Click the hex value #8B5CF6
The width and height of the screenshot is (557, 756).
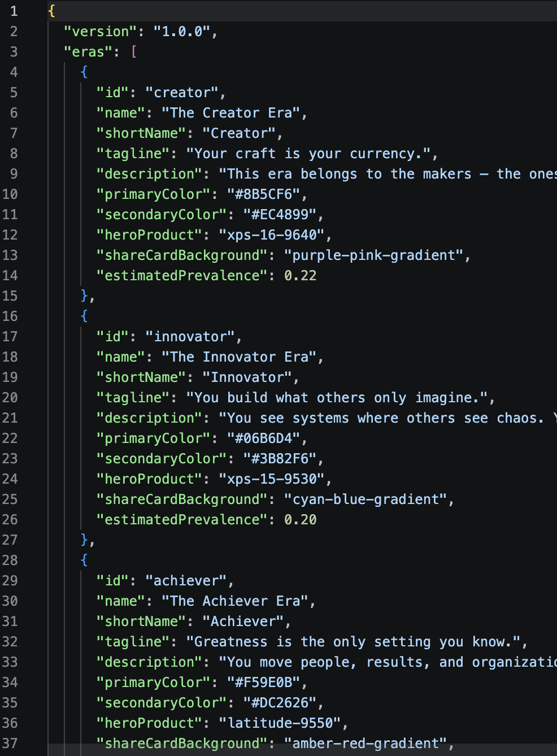coord(263,194)
